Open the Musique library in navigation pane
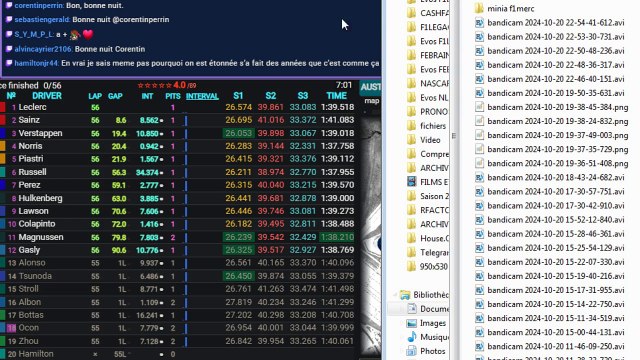This screenshot has height=360, width=640. (x=428, y=337)
